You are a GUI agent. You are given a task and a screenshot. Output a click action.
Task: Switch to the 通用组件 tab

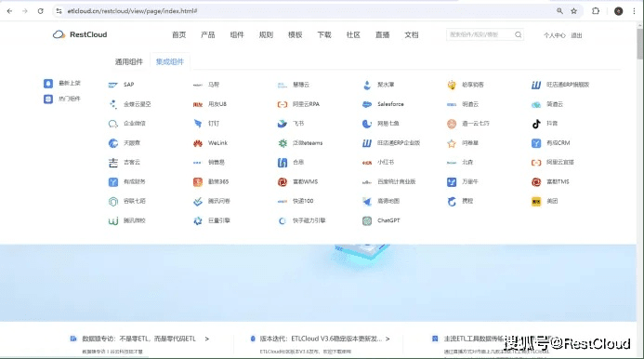click(129, 61)
